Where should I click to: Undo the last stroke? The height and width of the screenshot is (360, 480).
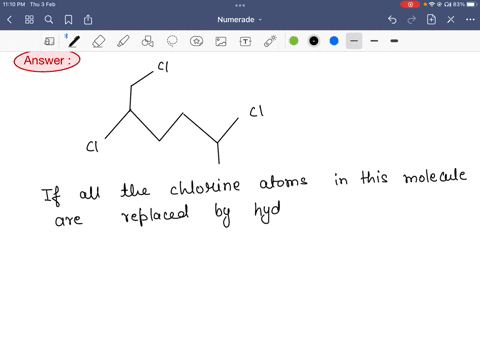392,20
